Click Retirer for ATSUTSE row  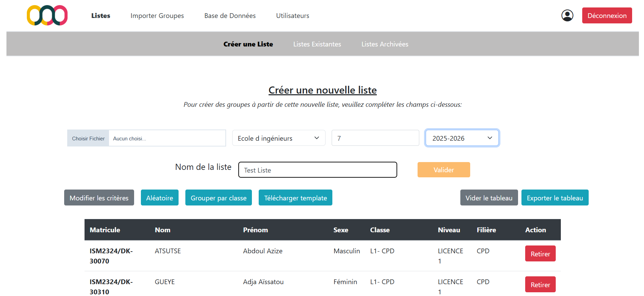click(x=540, y=254)
